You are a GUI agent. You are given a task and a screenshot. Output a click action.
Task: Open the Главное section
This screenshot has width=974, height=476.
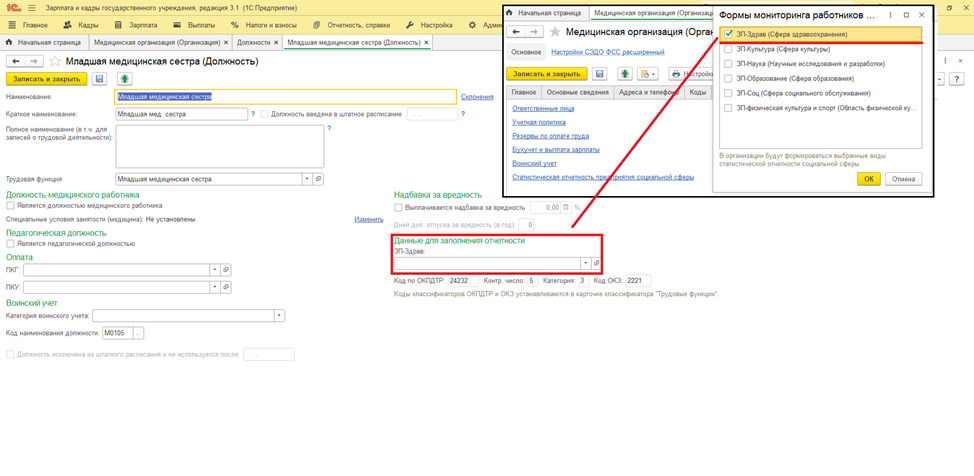[30, 25]
